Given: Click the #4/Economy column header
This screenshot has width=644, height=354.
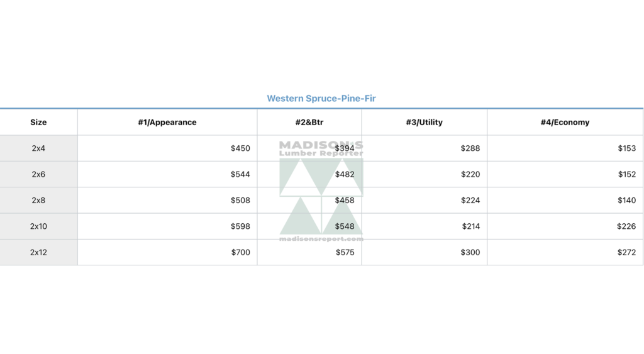Looking at the screenshot, I should tap(565, 123).
